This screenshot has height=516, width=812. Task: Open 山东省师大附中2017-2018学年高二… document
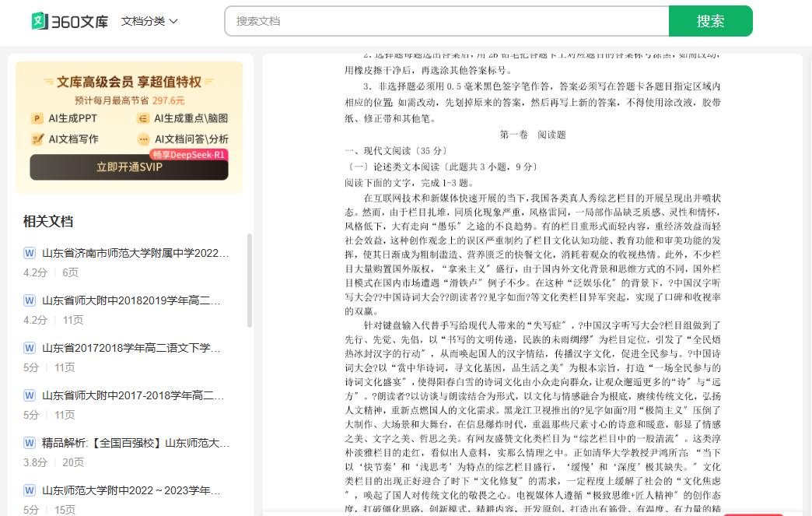point(132,396)
